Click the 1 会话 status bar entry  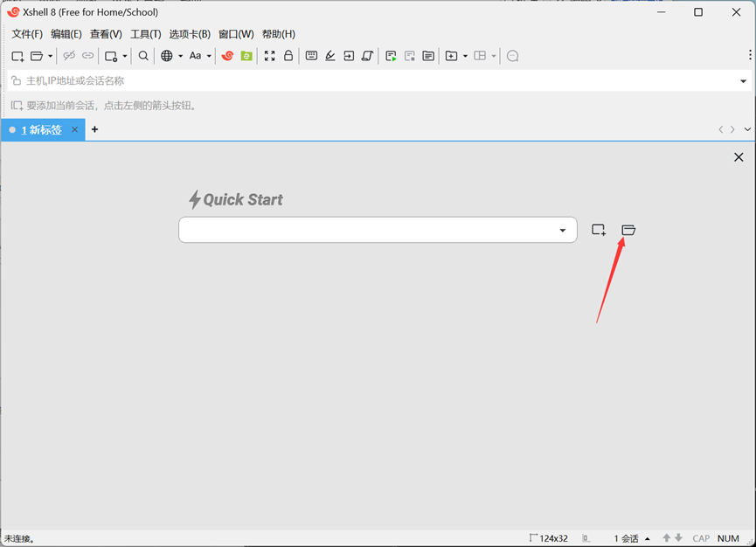[x=626, y=538]
